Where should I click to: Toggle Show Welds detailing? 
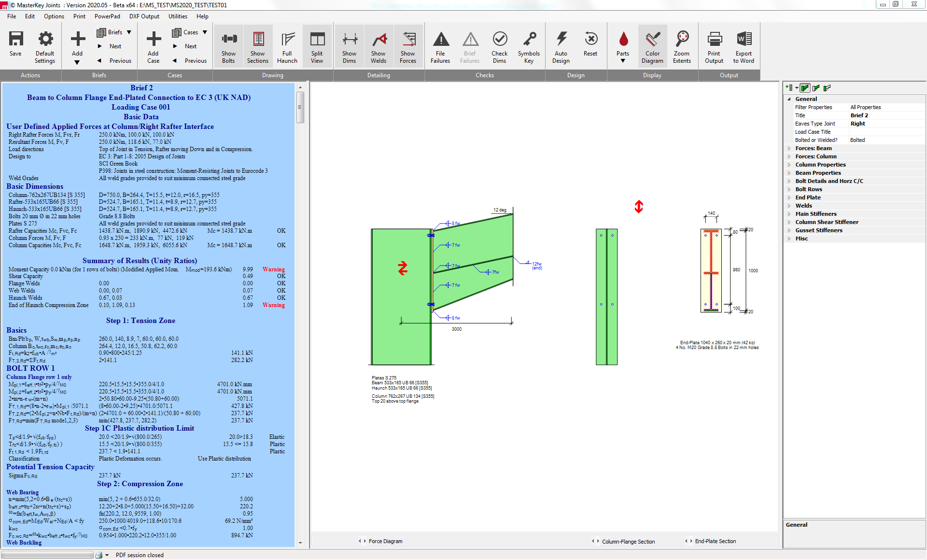(x=379, y=47)
